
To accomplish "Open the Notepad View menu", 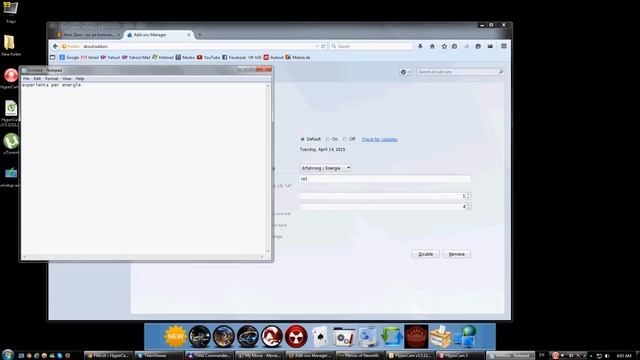I will (67, 78).
